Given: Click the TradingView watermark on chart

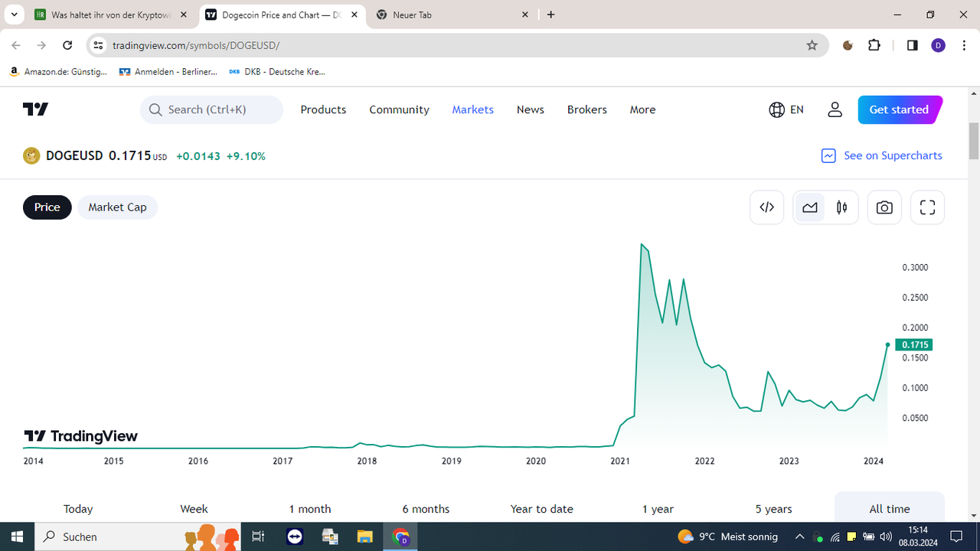Looking at the screenshot, I should (x=80, y=436).
